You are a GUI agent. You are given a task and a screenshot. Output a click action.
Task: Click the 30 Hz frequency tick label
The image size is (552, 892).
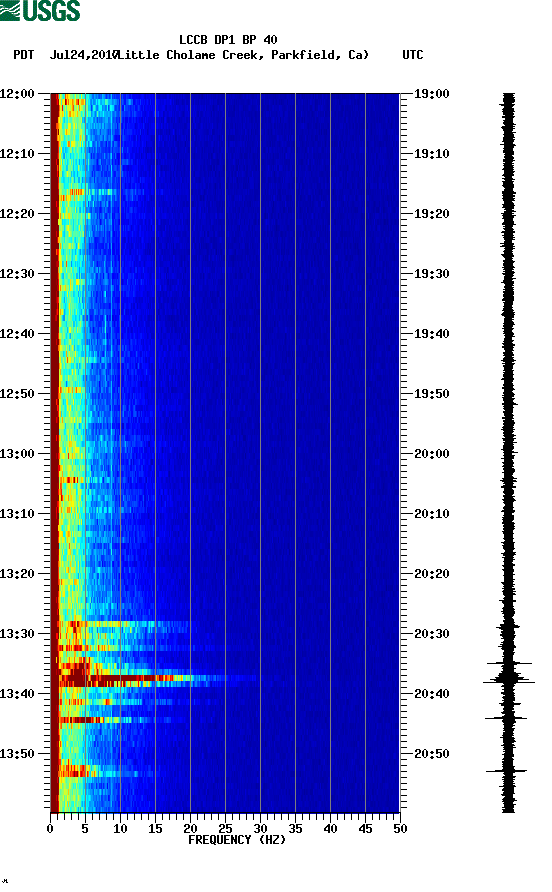click(260, 829)
